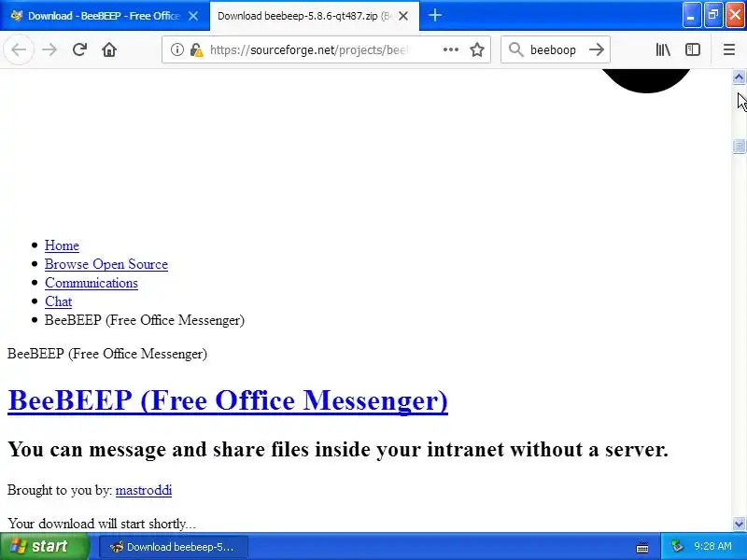The image size is (747, 560).
Task: Toggle the sidebar view icon
Action: point(692,49)
